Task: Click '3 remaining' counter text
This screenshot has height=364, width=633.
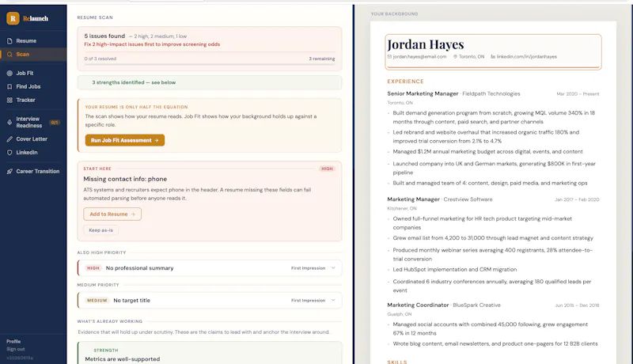Action: click(322, 59)
